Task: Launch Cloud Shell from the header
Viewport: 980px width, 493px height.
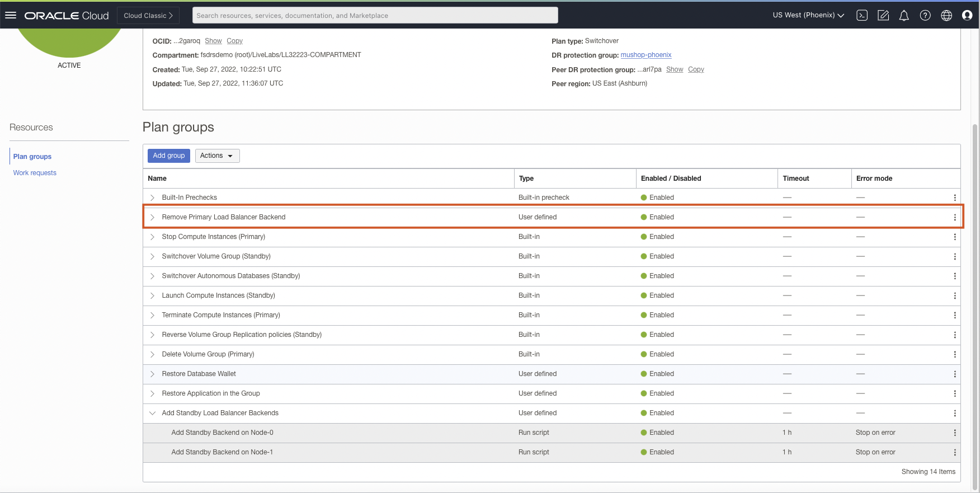Action: (862, 16)
